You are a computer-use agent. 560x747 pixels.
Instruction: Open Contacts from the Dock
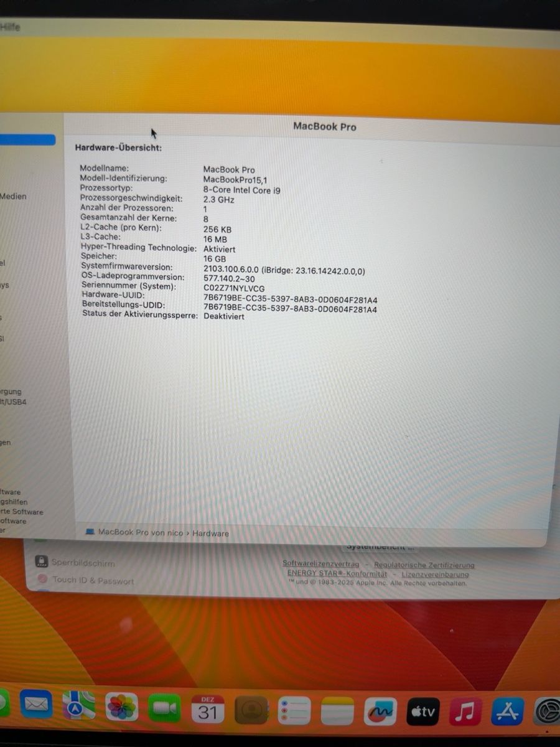click(x=251, y=710)
